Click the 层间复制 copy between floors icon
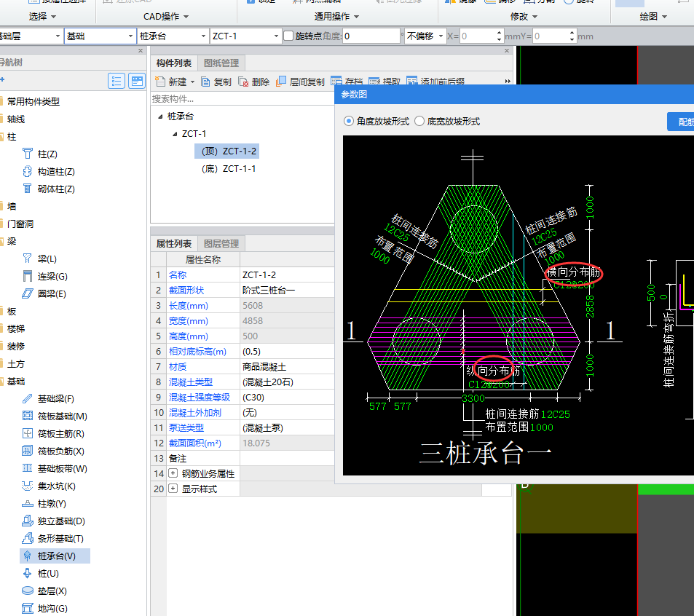Screen dimensions: 694x616 coord(280,82)
